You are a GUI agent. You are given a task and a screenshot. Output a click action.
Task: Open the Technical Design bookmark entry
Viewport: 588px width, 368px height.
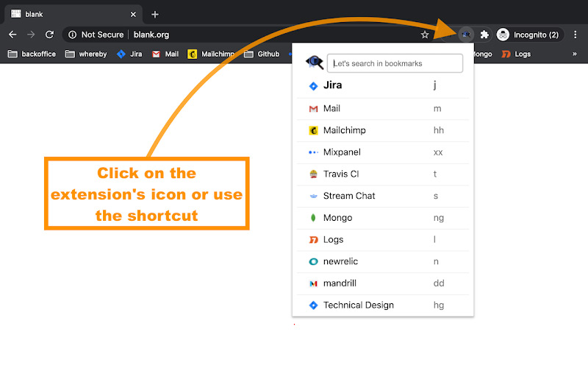[x=383, y=305]
